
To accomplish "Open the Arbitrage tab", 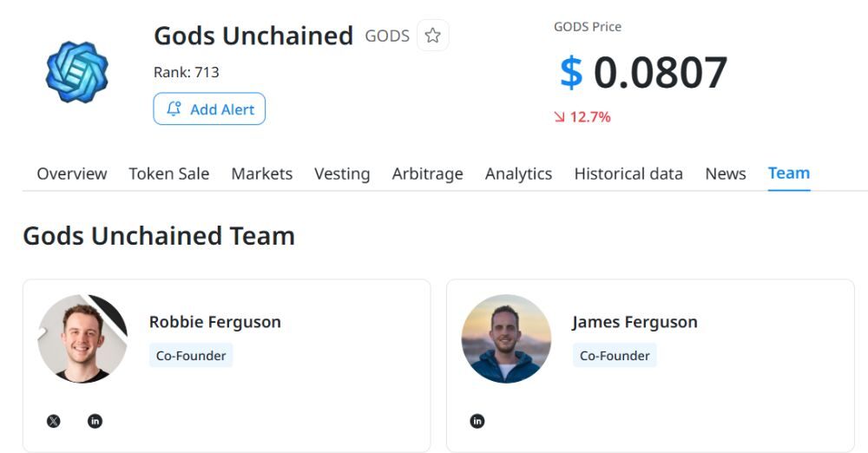I will pos(428,174).
